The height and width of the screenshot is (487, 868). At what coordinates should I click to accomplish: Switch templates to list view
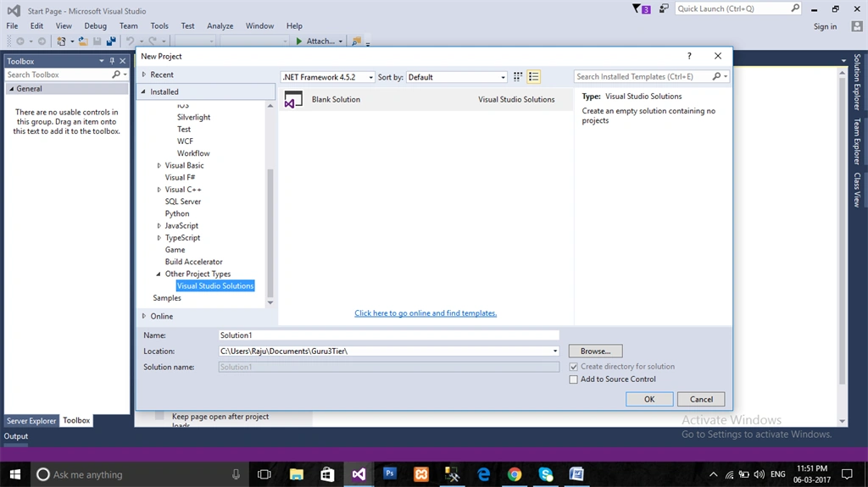click(x=534, y=77)
